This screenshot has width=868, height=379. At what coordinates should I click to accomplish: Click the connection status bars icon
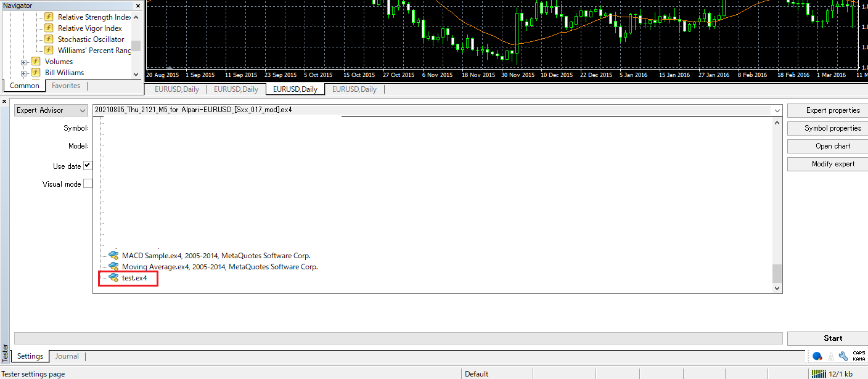coord(819,373)
